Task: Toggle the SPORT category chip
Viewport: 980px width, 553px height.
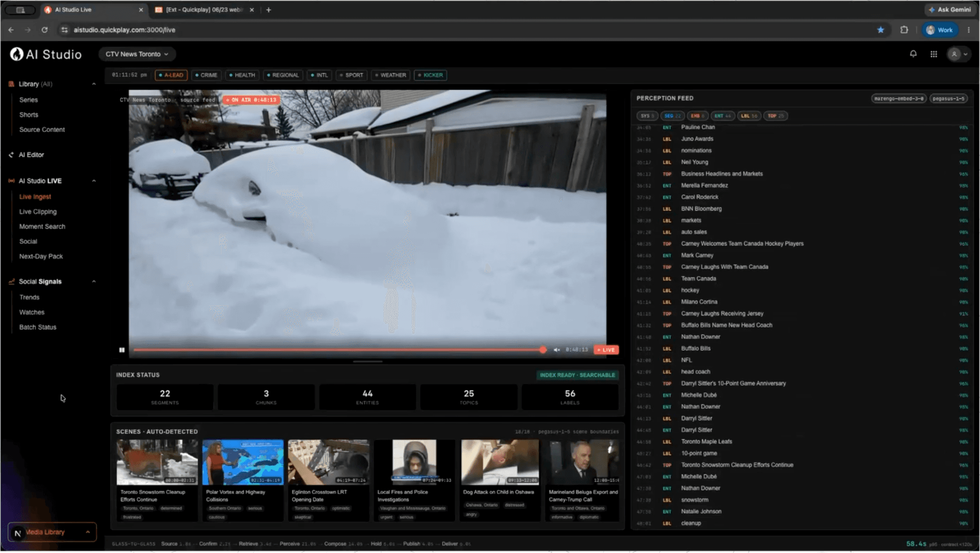Action: 351,75
